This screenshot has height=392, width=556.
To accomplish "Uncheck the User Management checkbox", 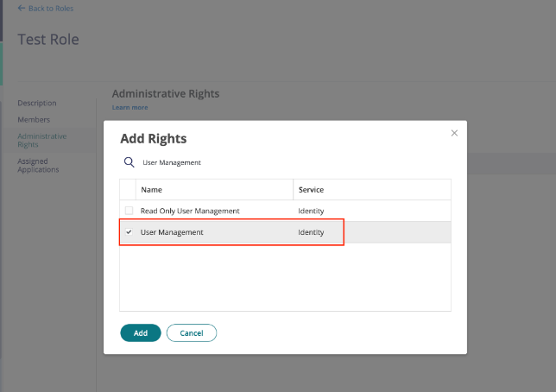I will [x=129, y=232].
